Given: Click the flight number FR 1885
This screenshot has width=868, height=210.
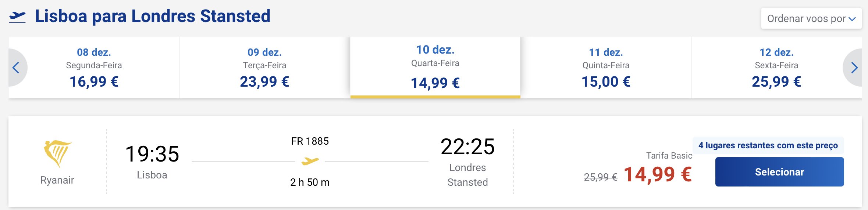Looking at the screenshot, I should 310,141.
